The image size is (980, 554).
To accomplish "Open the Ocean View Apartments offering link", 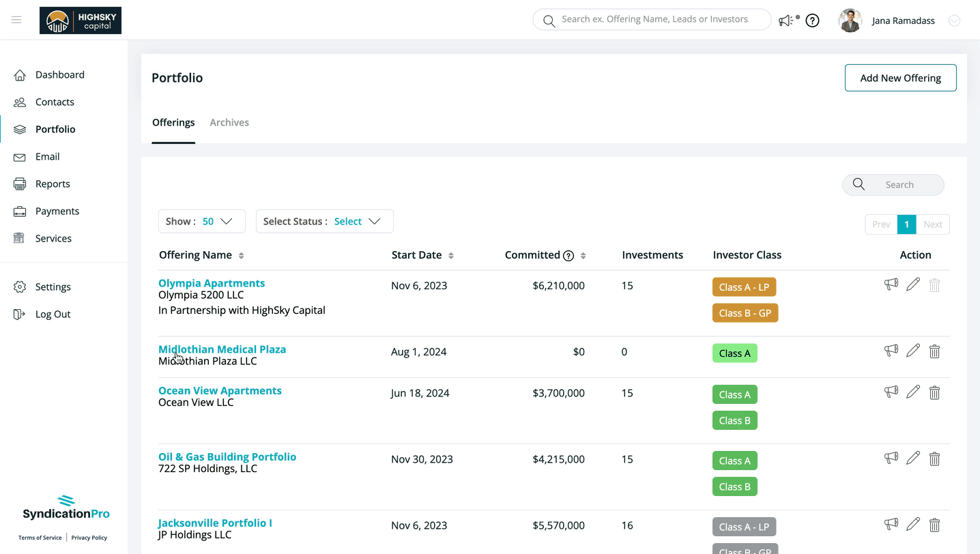I will coord(220,390).
